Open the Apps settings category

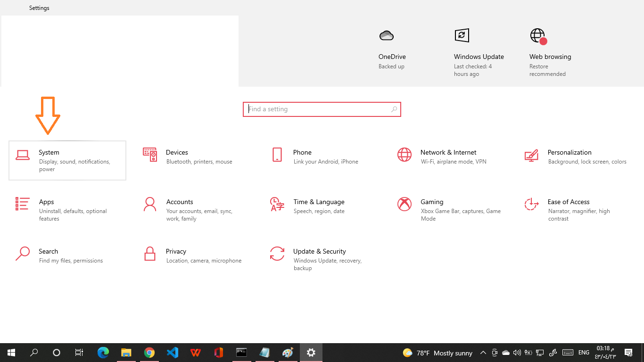click(x=67, y=210)
